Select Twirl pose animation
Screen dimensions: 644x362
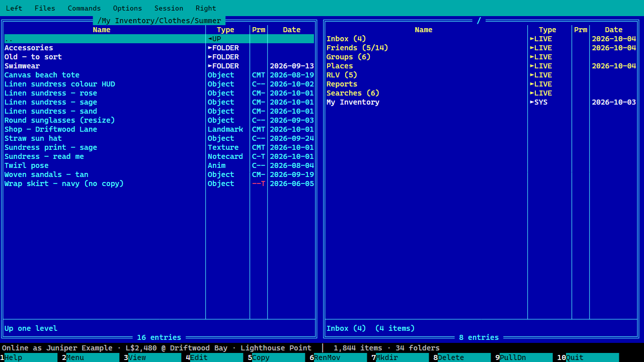(x=159, y=165)
